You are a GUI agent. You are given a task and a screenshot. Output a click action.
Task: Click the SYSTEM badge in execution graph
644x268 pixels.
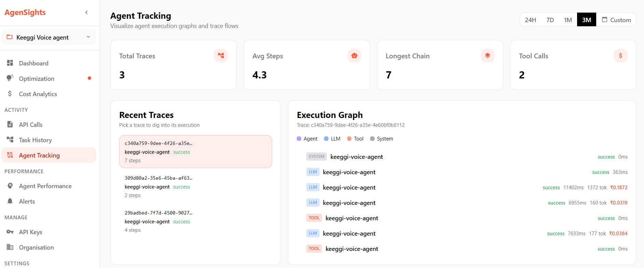(317, 157)
